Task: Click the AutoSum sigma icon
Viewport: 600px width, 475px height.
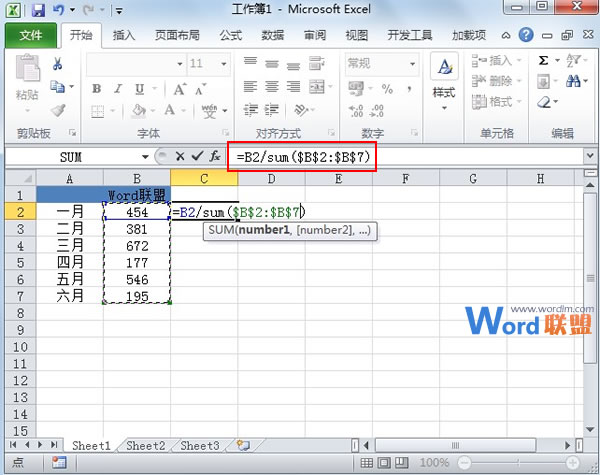Action: coord(544,61)
